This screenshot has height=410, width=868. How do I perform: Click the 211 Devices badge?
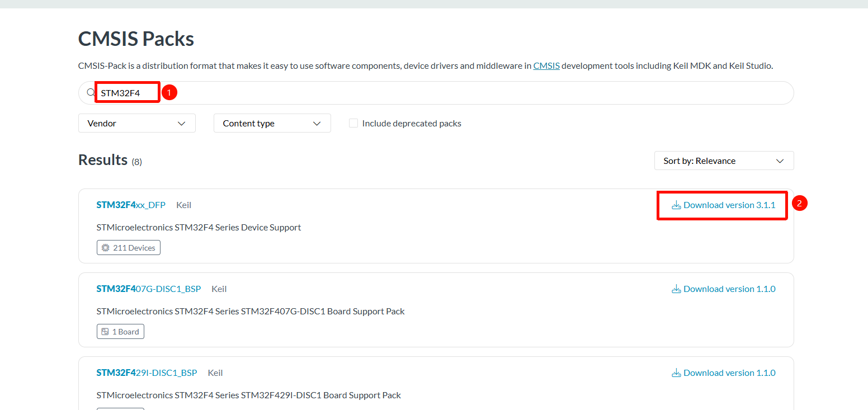[129, 248]
